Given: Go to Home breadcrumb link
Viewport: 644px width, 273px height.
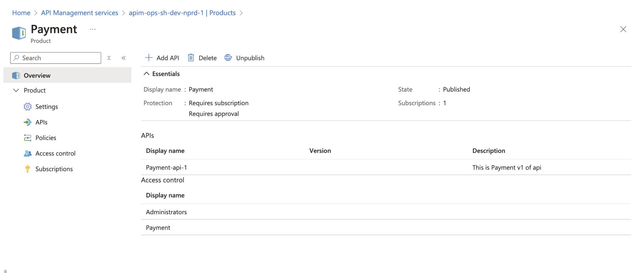Looking at the screenshot, I should pyautogui.click(x=21, y=13).
